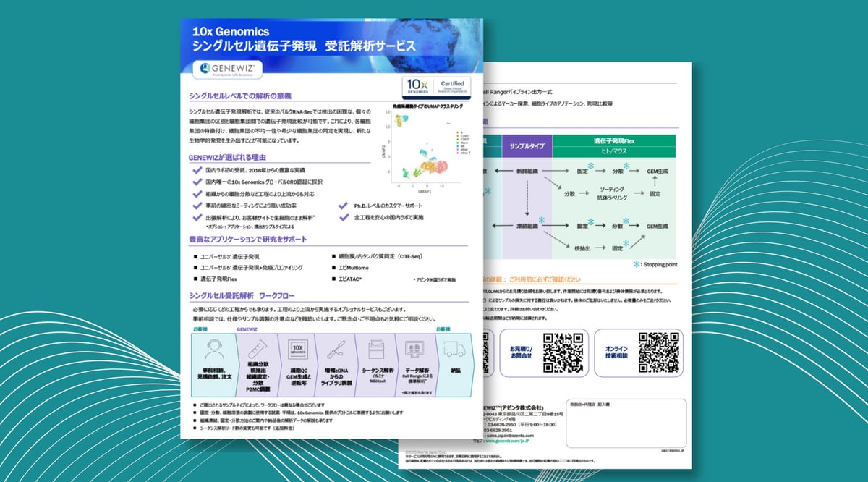This screenshot has height=482, width=868.
Task: Click the heading 豊富なアプリケーションで研究をサポート
Action: tap(248, 239)
